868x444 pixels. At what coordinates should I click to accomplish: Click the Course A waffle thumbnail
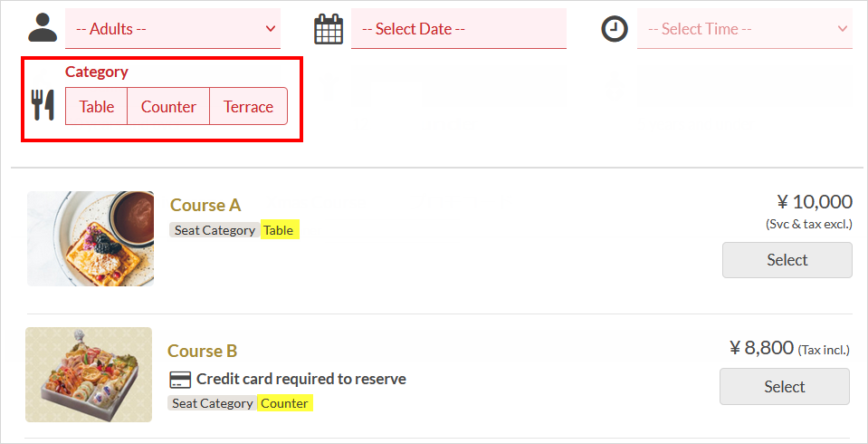pos(91,238)
